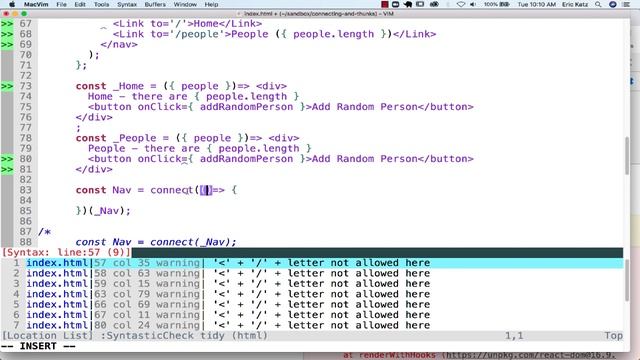Open the Syntax menu

(x=127, y=4)
